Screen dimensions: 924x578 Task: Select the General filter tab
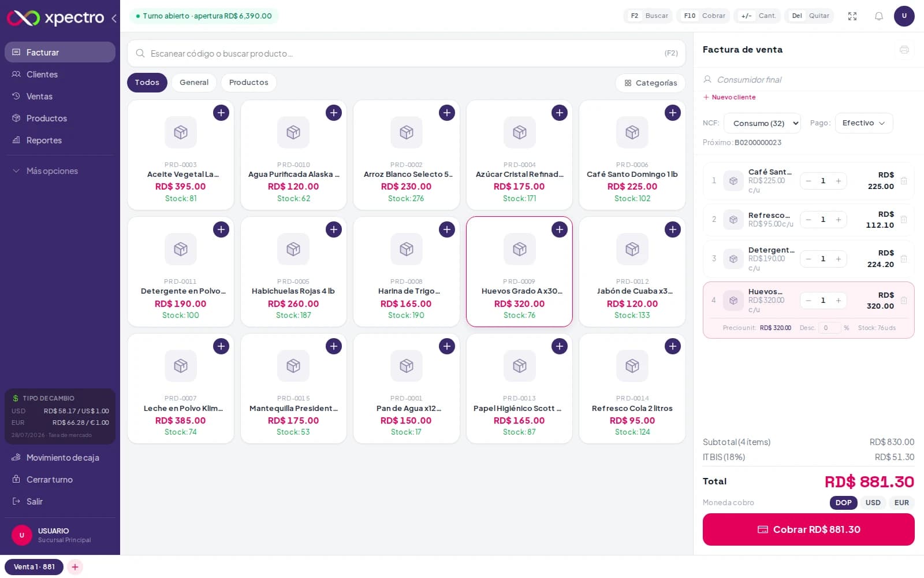[194, 83]
